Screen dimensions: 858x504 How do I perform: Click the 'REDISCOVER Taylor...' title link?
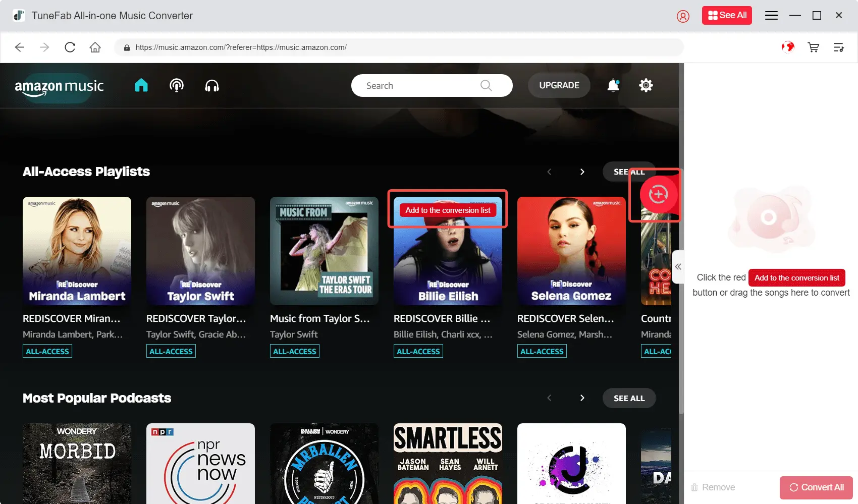click(196, 318)
